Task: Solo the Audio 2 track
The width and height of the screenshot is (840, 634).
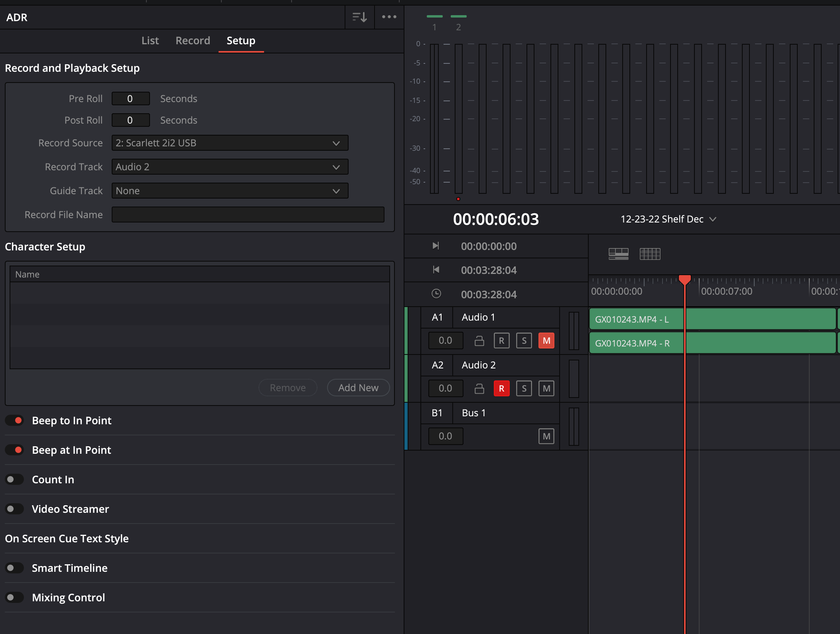Action: point(524,388)
